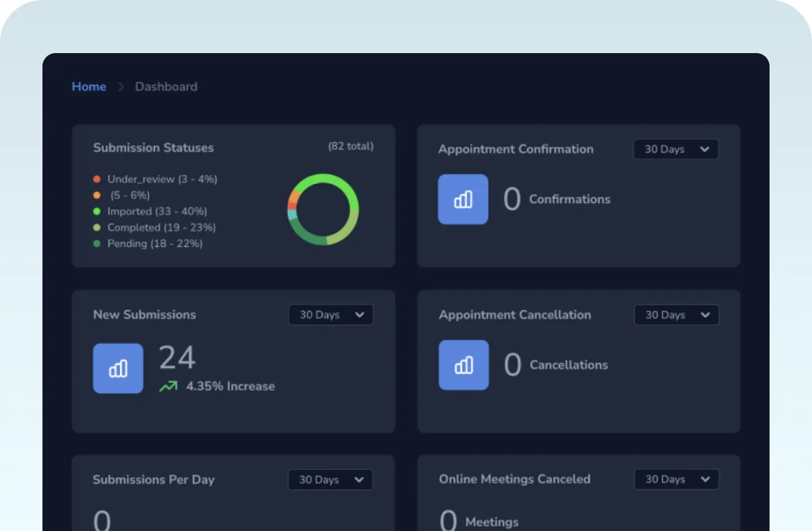Click the Appointment Cancellation bar chart icon
This screenshot has width=812, height=531.
click(x=464, y=365)
